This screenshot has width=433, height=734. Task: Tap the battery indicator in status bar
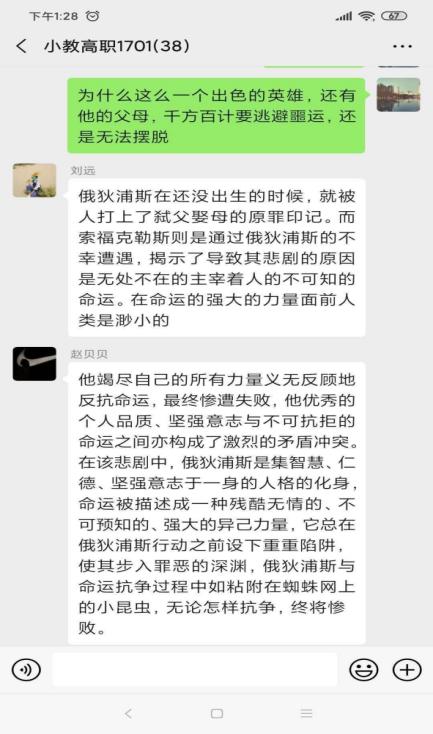[394, 16]
